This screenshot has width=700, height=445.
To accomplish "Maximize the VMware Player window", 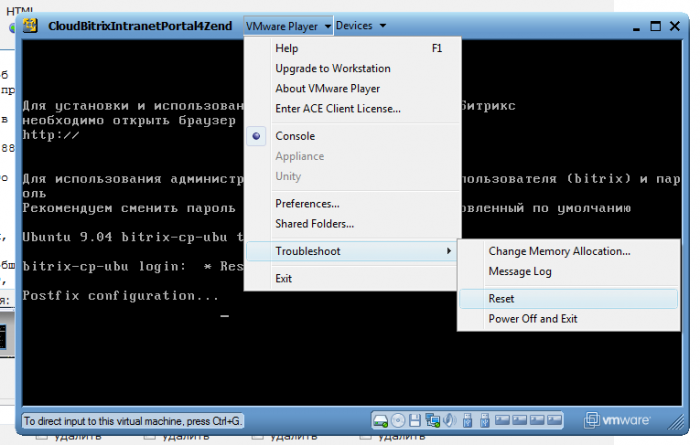I will click(655, 26).
